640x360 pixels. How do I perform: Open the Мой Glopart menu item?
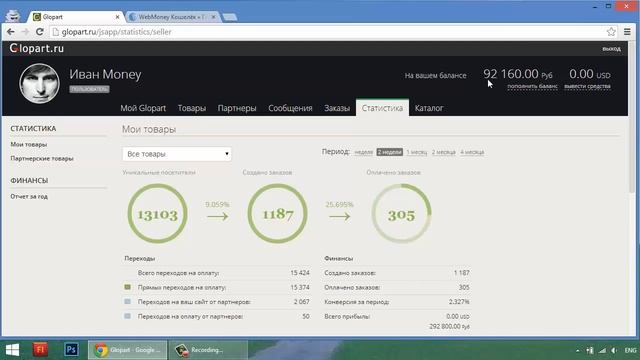pyautogui.click(x=143, y=108)
